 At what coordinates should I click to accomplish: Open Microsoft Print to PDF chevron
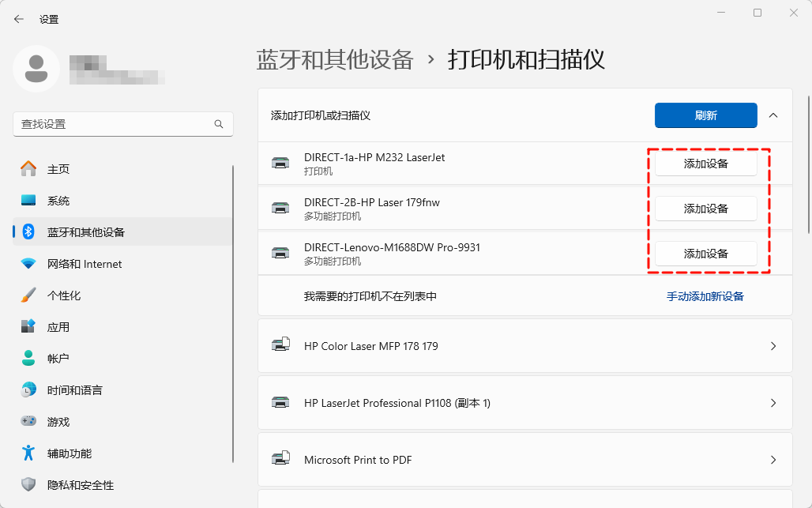(773, 460)
